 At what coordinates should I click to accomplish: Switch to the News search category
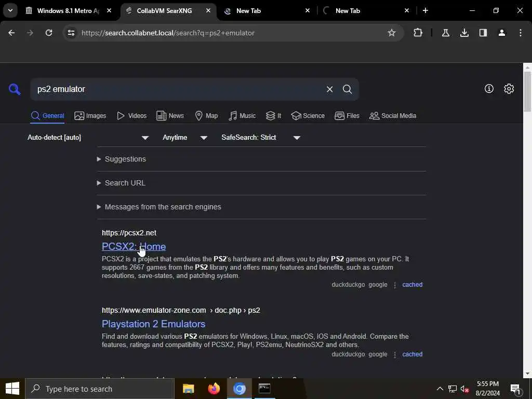170,116
